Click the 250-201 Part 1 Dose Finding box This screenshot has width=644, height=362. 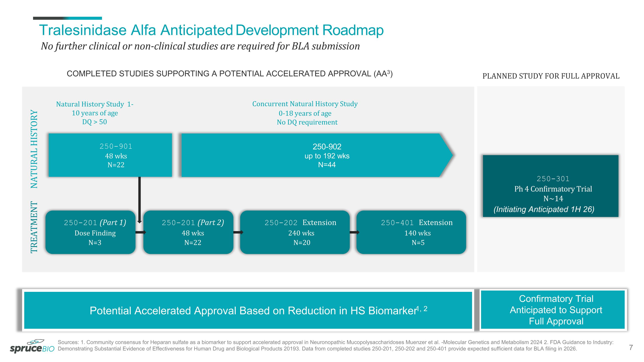point(91,232)
